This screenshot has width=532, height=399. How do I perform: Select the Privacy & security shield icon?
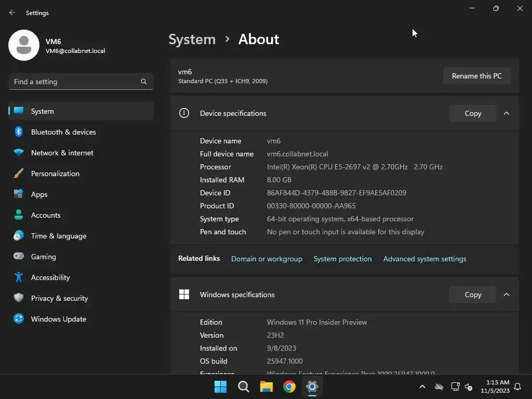[x=19, y=298]
